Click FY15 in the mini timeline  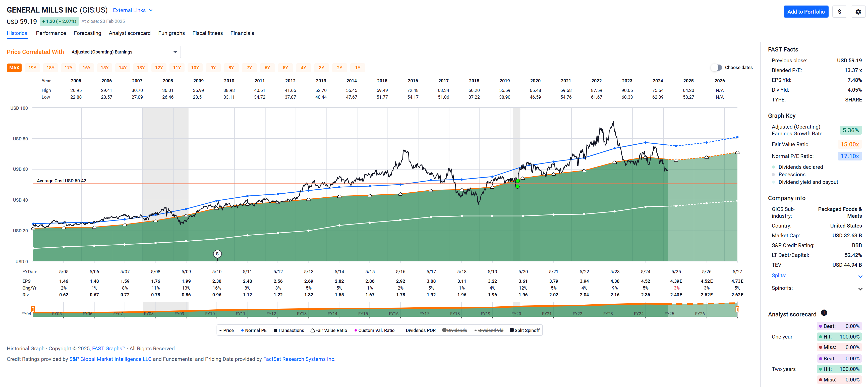coord(363,314)
